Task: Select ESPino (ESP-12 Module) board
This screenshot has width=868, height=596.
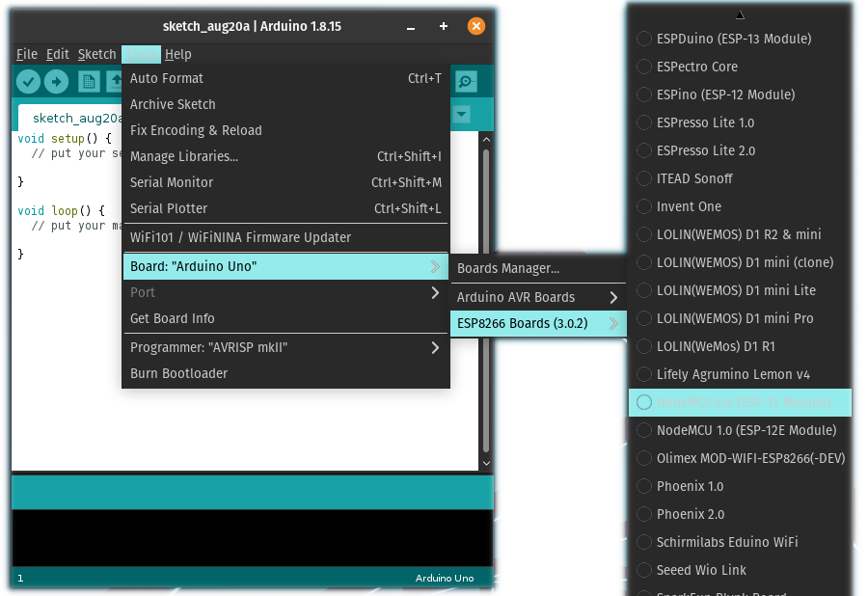Action: [740, 95]
